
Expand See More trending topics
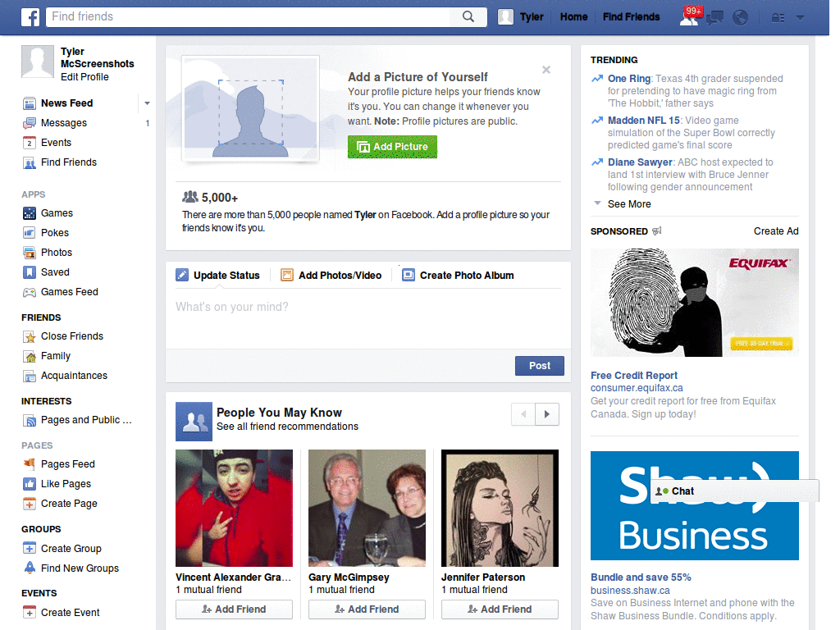(629, 204)
